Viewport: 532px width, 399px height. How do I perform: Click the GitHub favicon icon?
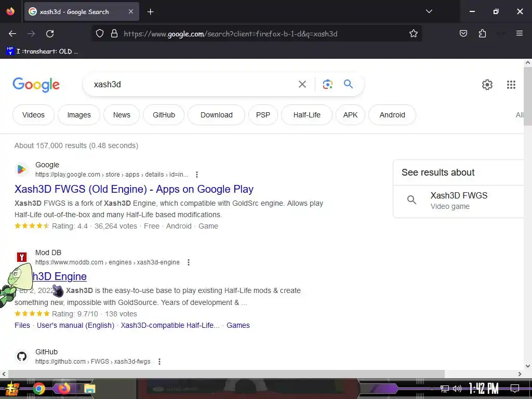(22, 356)
